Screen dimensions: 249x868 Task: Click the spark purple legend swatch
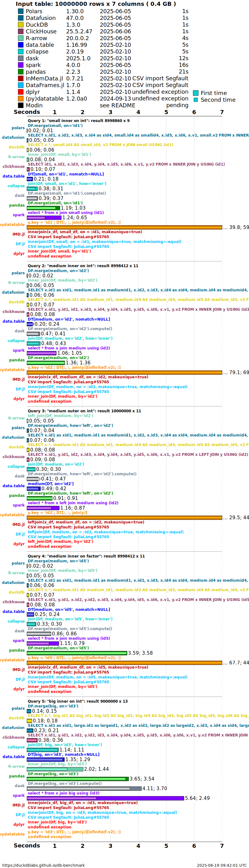pos(21,65)
